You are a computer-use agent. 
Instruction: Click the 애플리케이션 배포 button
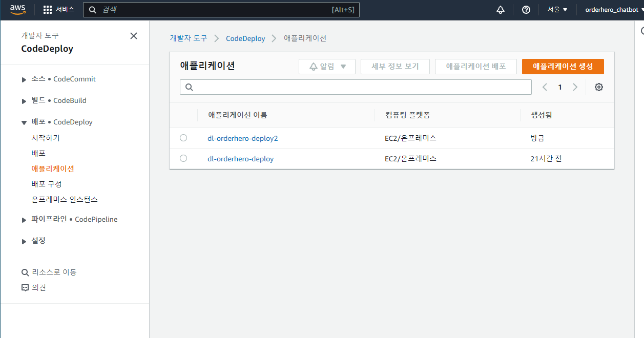(x=476, y=67)
